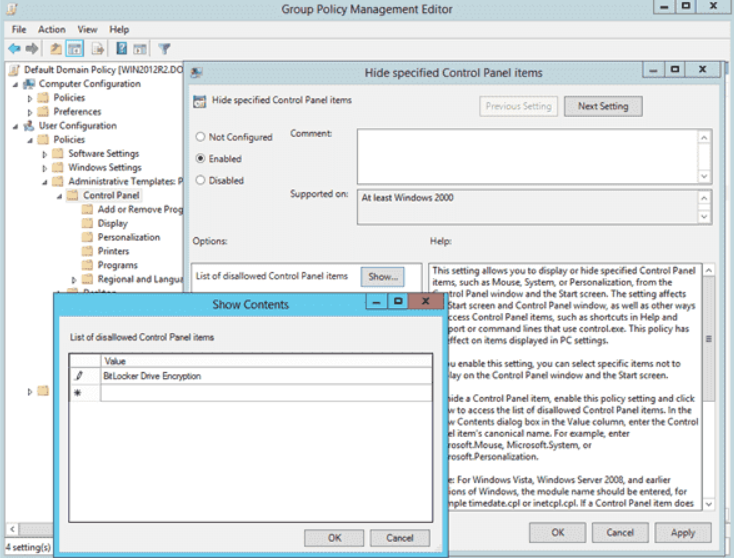Expand Policies under Computer Configuration
This screenshot has height=558, width=734.
30,99
